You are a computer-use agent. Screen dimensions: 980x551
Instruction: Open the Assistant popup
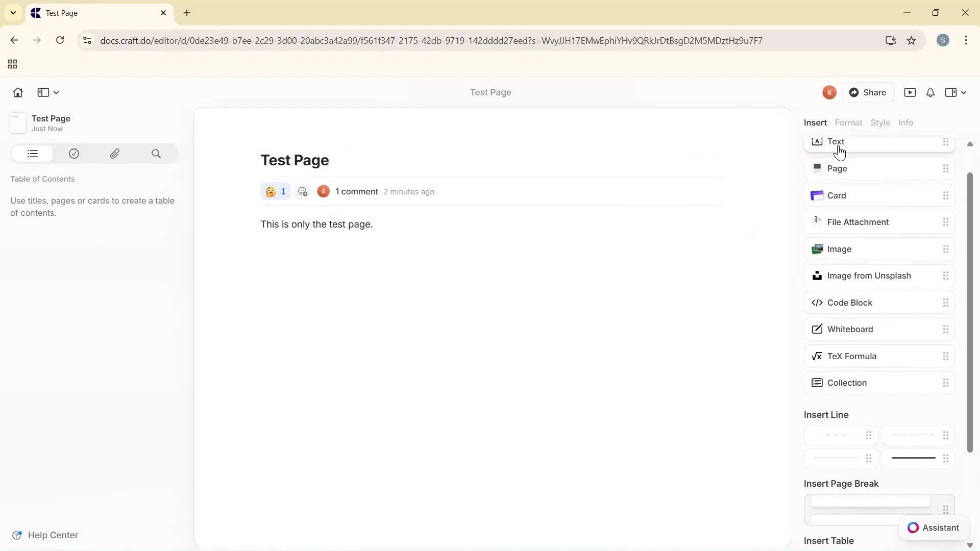934,528
